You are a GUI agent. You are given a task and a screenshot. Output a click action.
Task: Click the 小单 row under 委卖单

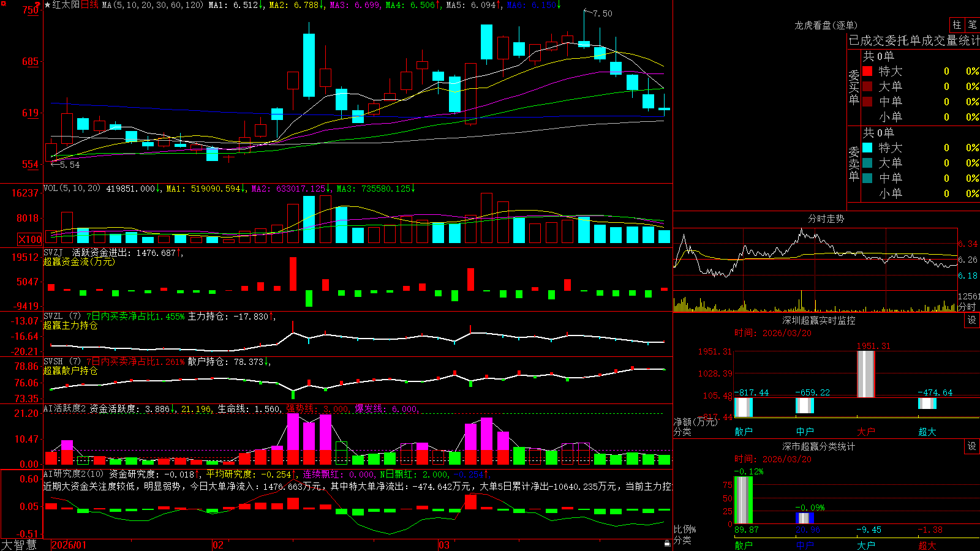[920, 193]
